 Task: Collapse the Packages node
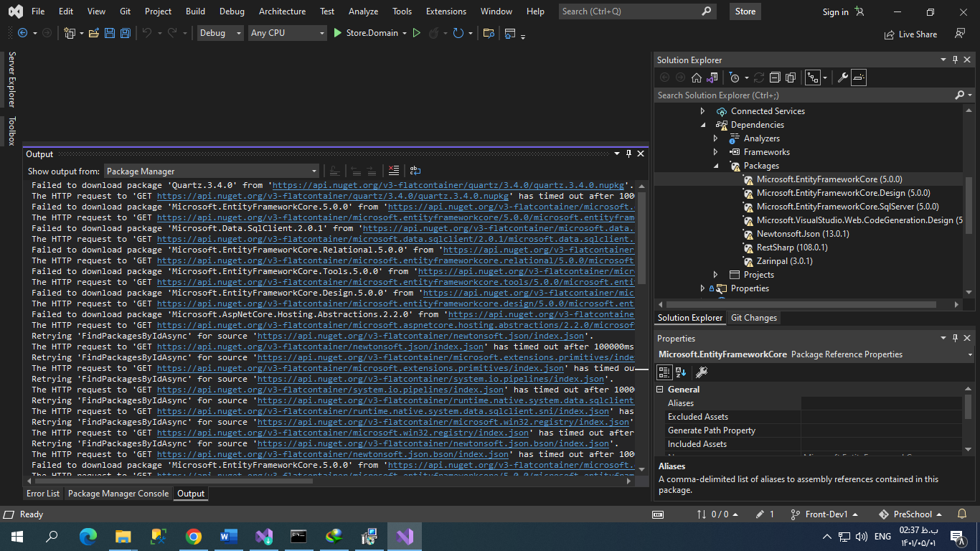pos(715,166)
